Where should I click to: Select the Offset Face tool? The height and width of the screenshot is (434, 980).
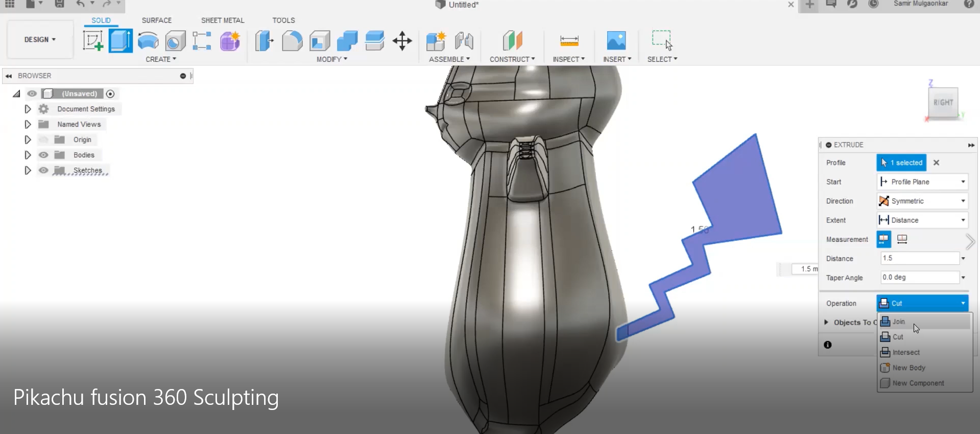pyautogui.click(x=375, y=41)
